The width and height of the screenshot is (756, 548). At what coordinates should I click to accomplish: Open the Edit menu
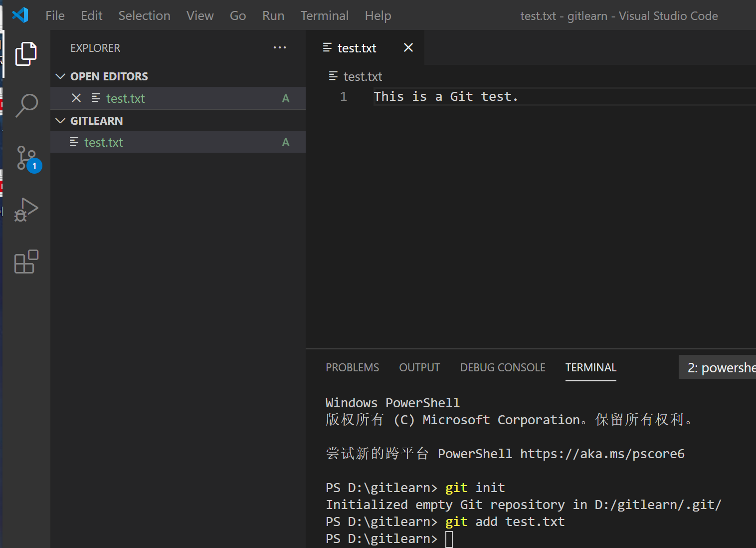coord(92,15)
